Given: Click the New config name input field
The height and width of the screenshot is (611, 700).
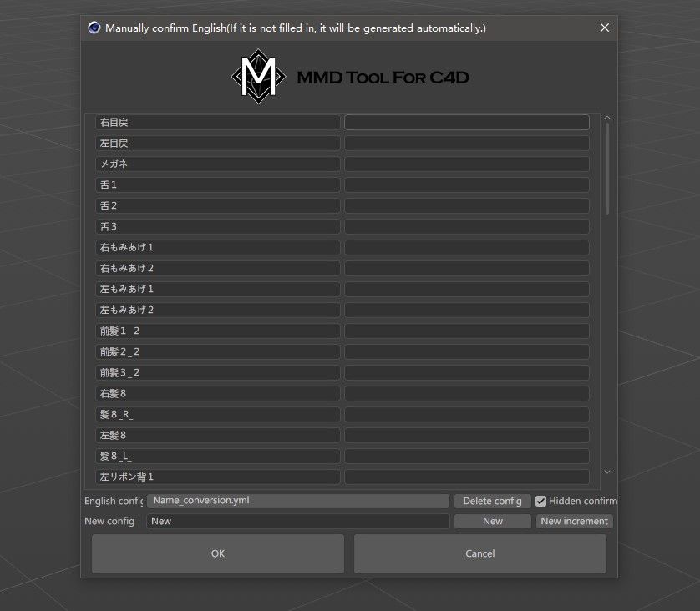Looking at the screenshot, I should [x=297, y=521].
